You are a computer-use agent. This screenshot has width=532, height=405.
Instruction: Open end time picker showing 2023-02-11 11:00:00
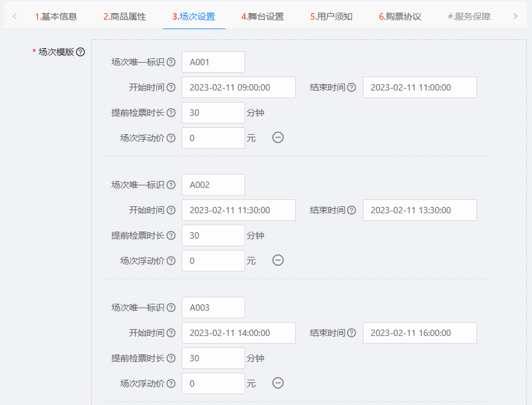coord(420,87)
